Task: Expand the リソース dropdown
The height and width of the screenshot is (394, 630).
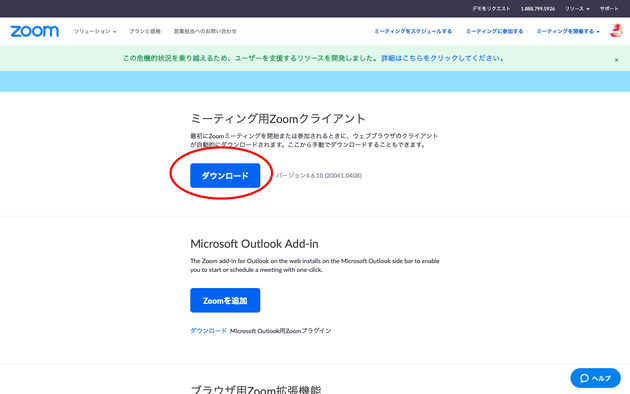Action: (x=577, y=9)
